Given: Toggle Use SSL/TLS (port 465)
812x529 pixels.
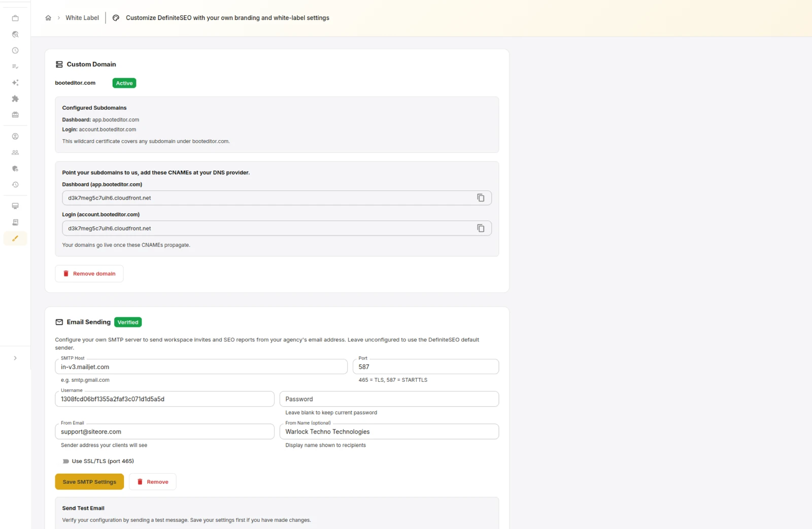Looking at the screenshot, I should coord(66,461).
